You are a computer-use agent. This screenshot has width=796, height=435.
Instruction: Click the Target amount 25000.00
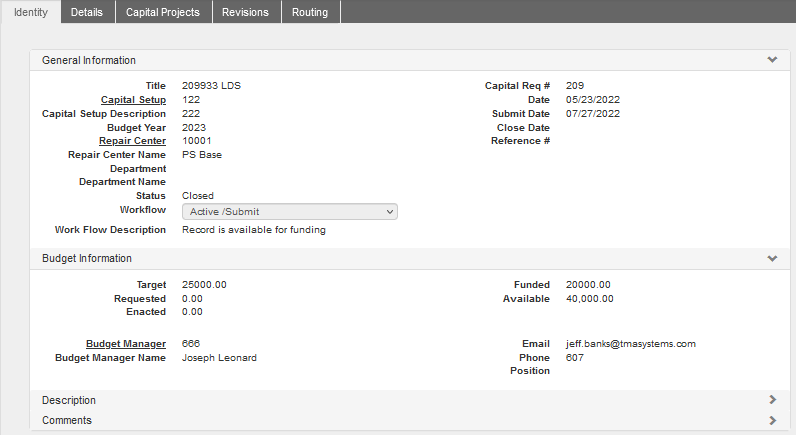[x=204, y=285]
